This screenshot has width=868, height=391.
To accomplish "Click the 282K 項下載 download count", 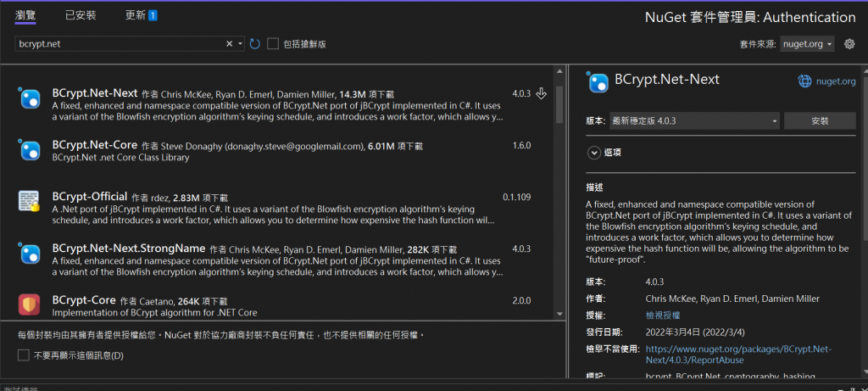I will (x=431, y=249).
